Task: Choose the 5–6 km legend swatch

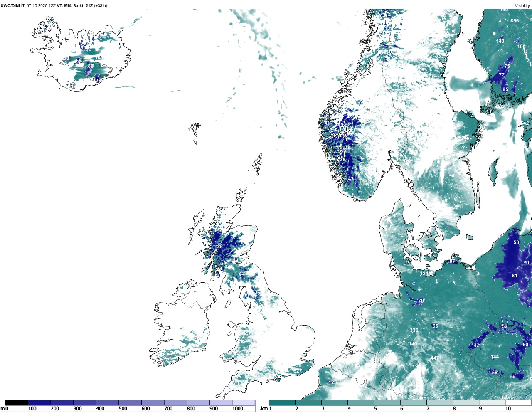Action: pos(387,402)
